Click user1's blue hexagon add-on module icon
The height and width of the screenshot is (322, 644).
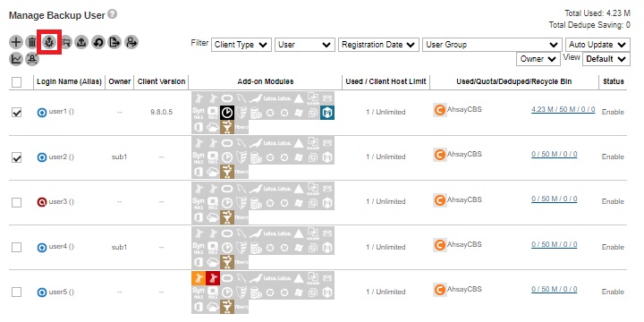coord(327,113)
